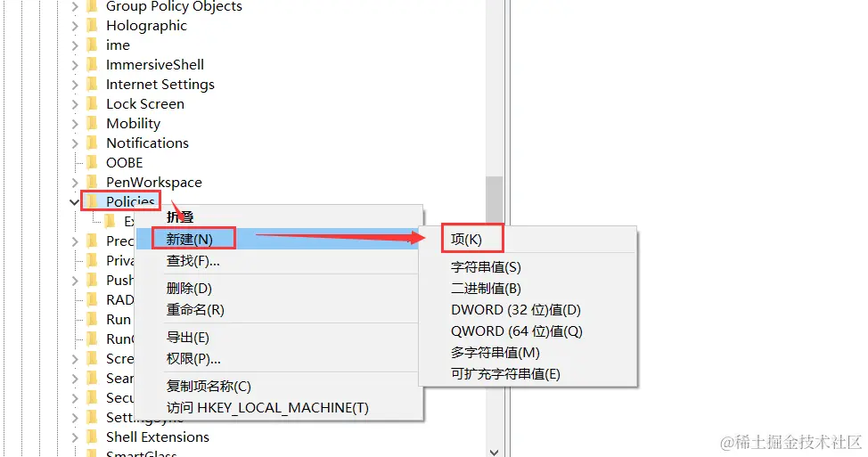Click ImmersiveShell folder icon
Screen dimensions: 868x457
pyautogui.click(x=93, y=65)
